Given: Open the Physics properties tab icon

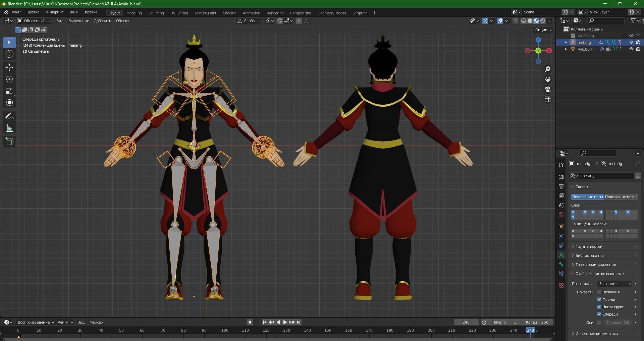Looking at the screenshot, I should 561,236.
